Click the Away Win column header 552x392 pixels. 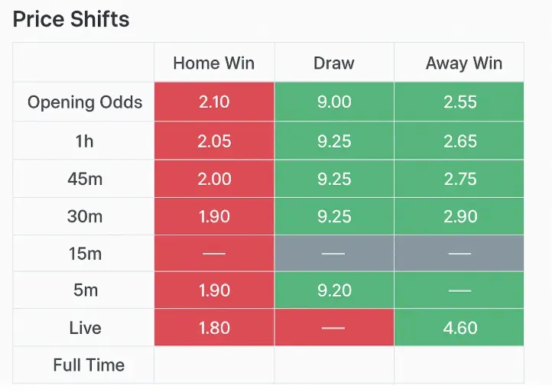coord(459,63)
